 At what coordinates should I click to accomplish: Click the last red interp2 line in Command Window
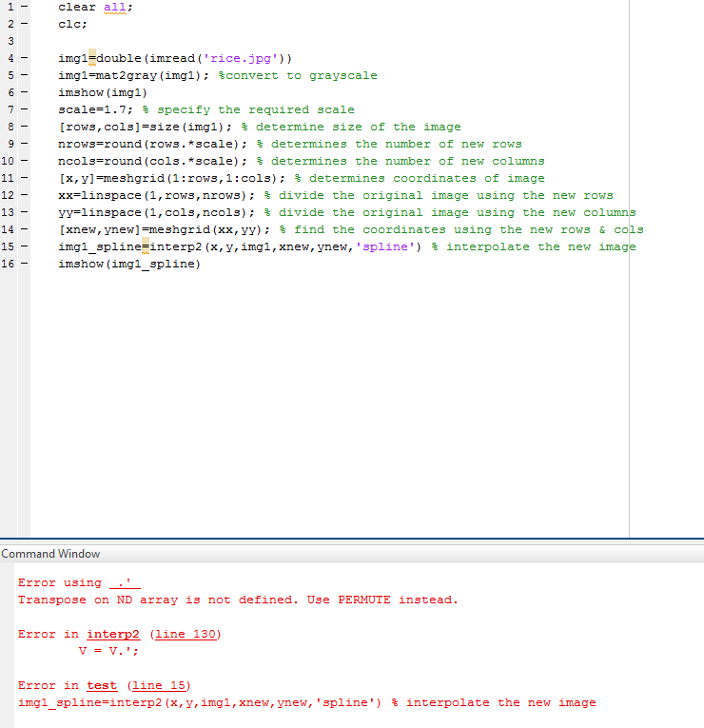click(306, 703)
